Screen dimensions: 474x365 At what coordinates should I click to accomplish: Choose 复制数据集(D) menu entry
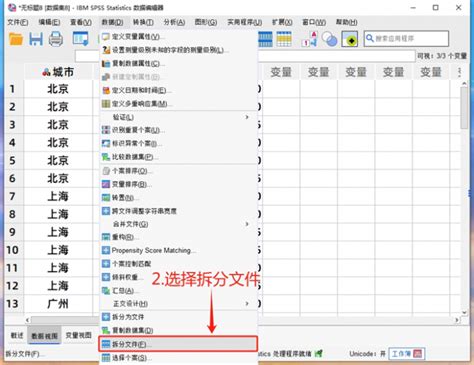[179, 330]
